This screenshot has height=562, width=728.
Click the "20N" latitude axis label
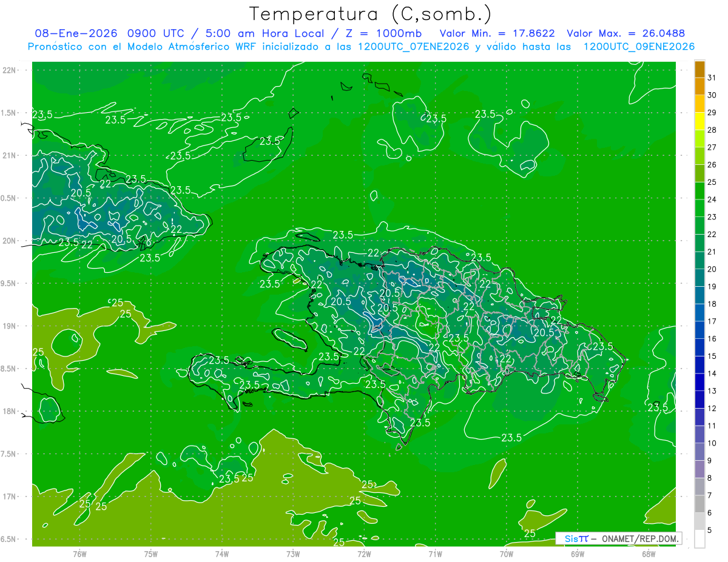(x=9, y=241)
